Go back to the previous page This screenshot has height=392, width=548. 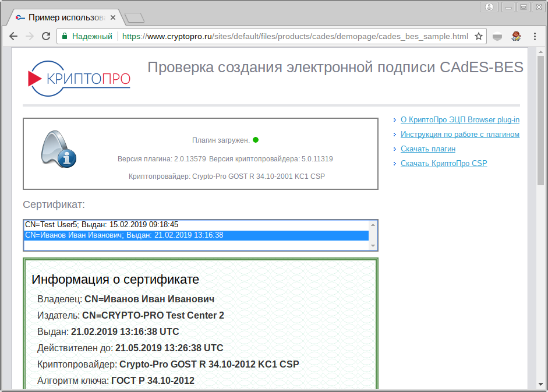tap(13, 36)
